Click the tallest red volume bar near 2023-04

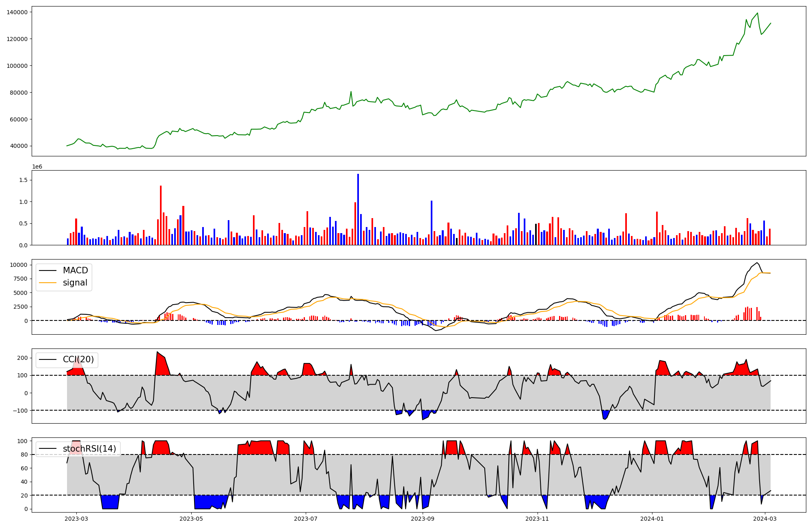[161, 215]
